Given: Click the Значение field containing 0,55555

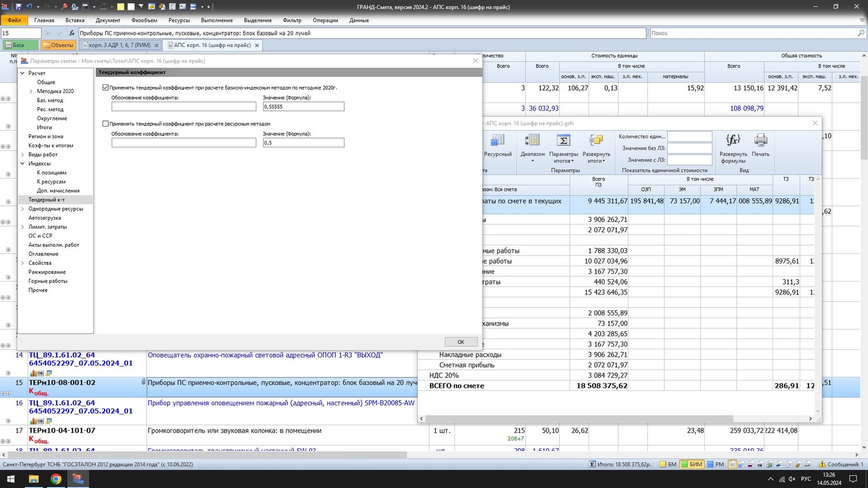Looking at the screenshot, I should pos(303,106).
